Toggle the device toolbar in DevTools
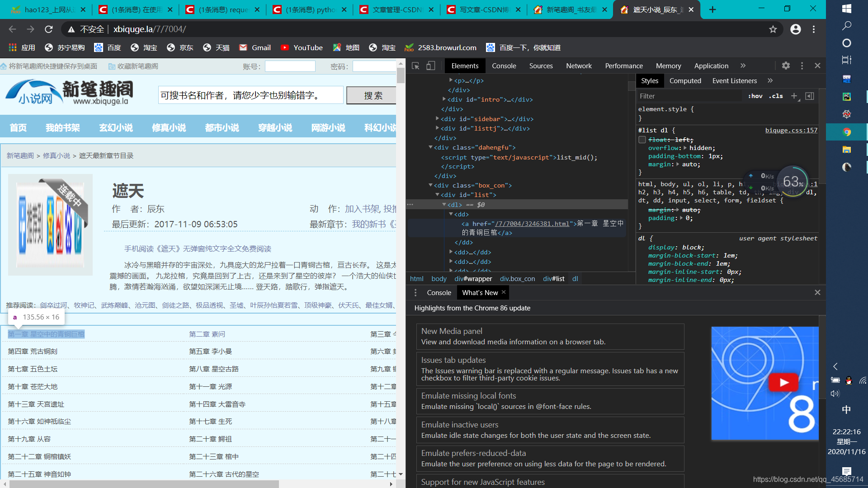This screenshot has height=488, width=868. coord(431,66)
